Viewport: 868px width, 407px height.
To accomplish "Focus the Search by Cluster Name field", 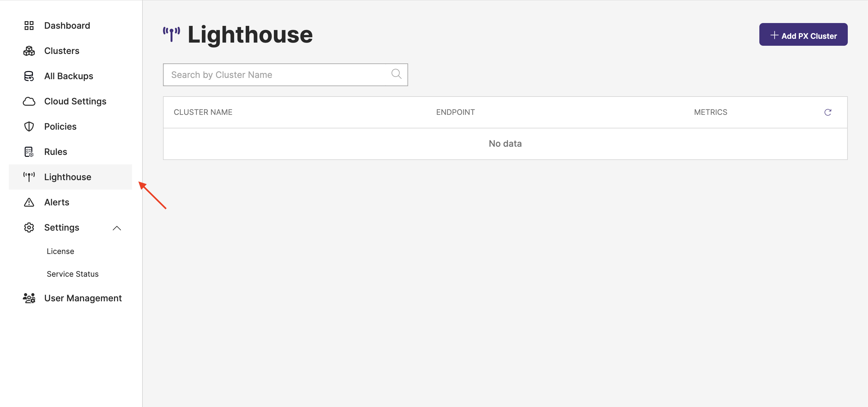I will [x=286, y=75].
